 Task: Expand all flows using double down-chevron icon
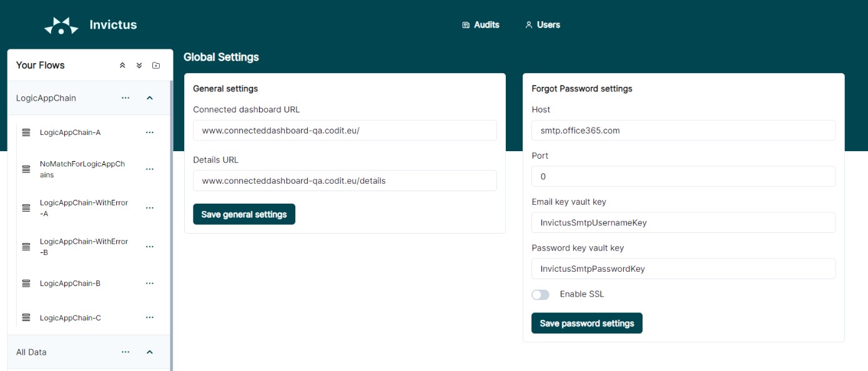point(139,65)
